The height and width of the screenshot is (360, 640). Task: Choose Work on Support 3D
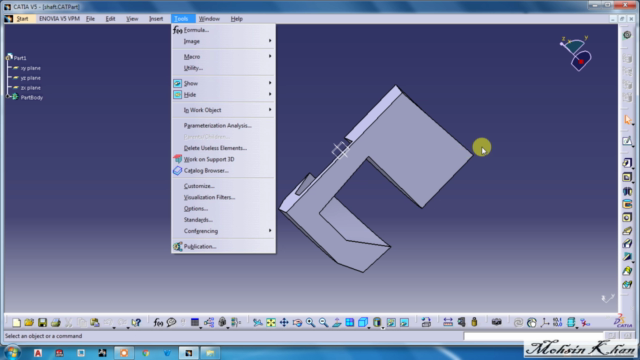coord(223,159)
